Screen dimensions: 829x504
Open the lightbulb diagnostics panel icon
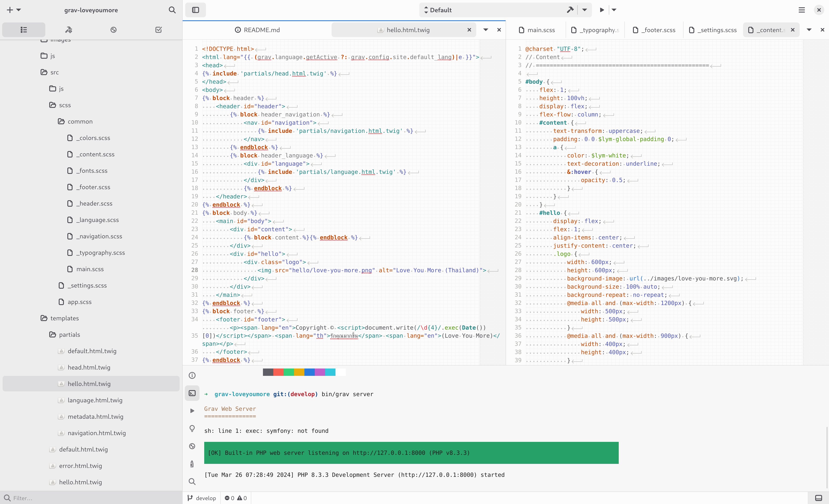tap(192, 428)
